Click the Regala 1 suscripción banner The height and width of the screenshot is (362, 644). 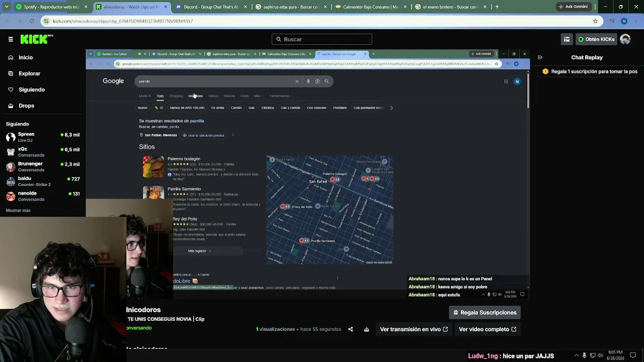pyautogui.click(x=590, y=71)
